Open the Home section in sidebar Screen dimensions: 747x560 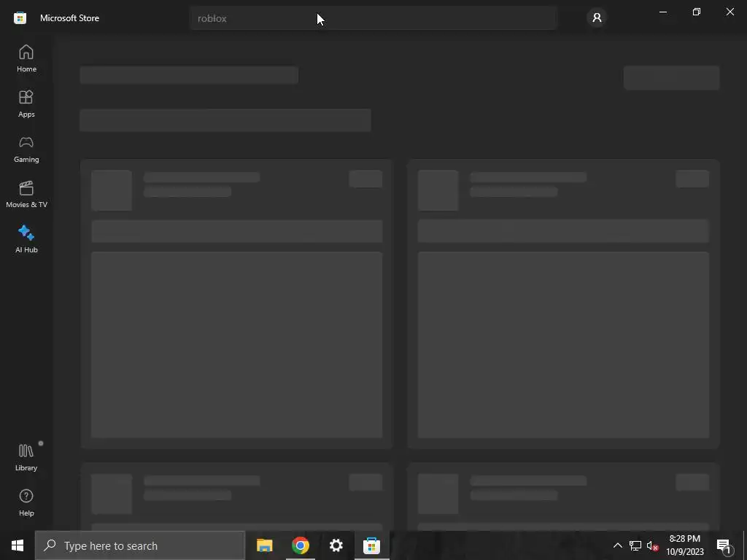pos(26,58)
